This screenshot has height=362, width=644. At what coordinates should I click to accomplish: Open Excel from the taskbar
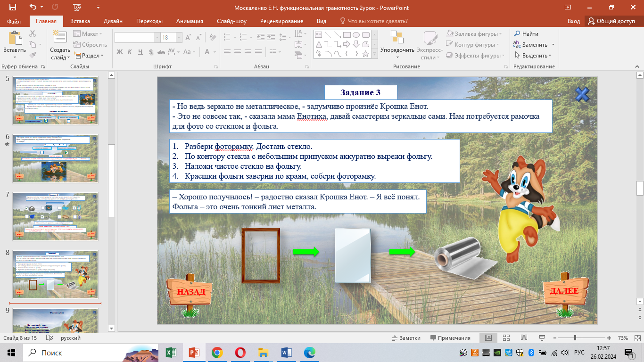(x=171, y=352)
